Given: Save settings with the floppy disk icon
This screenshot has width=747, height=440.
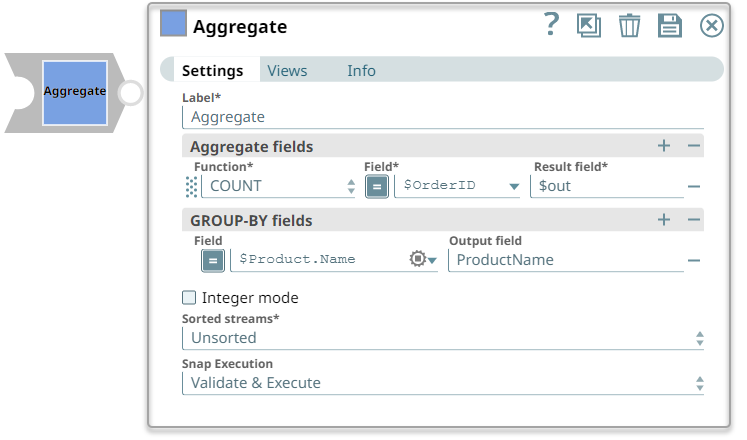Looking at the screenshot, I should tap(670, 26).
